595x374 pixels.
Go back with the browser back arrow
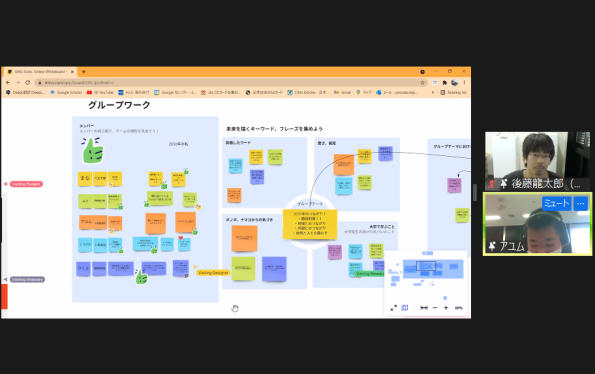[8, 82]
